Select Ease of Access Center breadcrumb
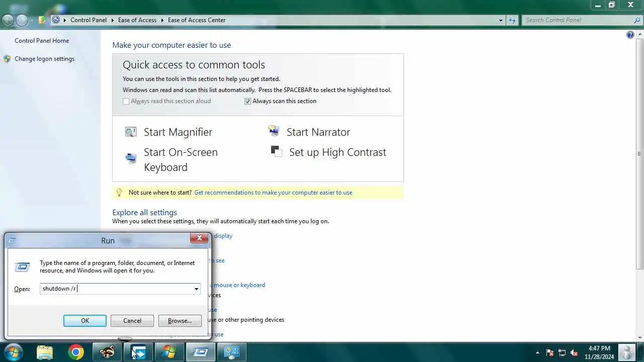Viewport: 644px width, 362px height. [x=197, y=20]
